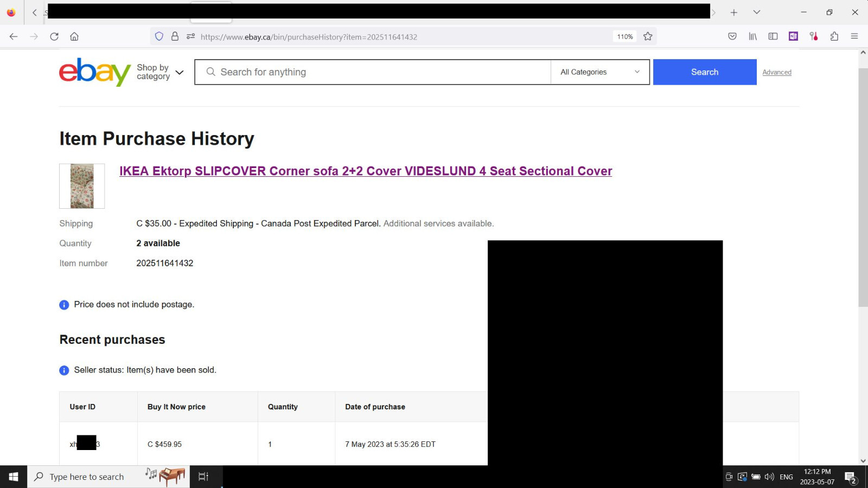Screen dimensions: 868x488
Task: Open the Advanced search link
Action: coord(776,72)
